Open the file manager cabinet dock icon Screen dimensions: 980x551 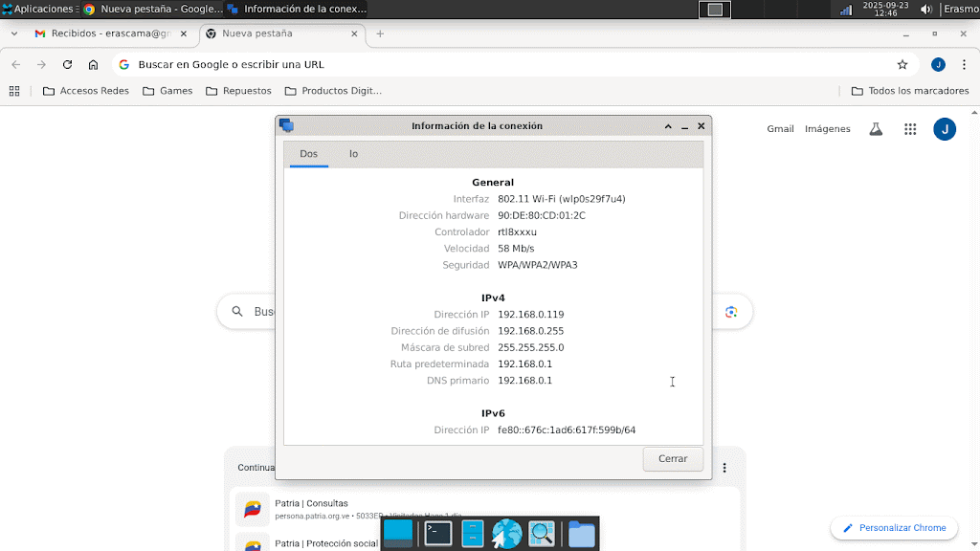pos(473,534)
